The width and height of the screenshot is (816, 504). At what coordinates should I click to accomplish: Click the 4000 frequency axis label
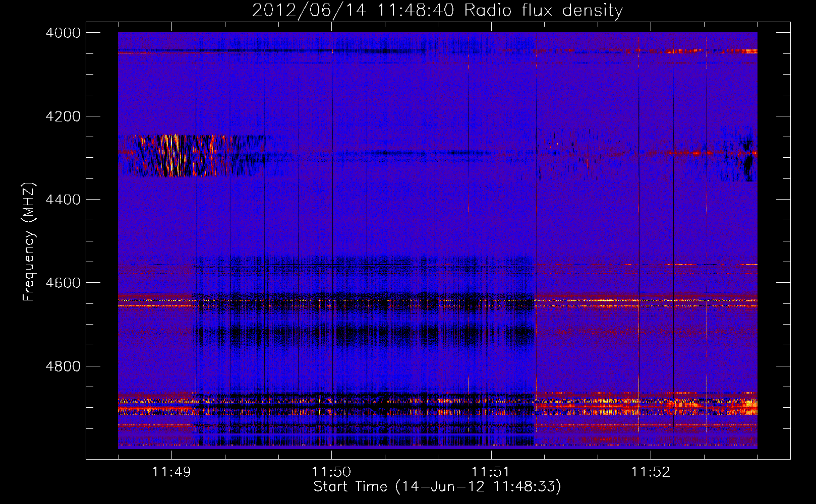point(63,33)
